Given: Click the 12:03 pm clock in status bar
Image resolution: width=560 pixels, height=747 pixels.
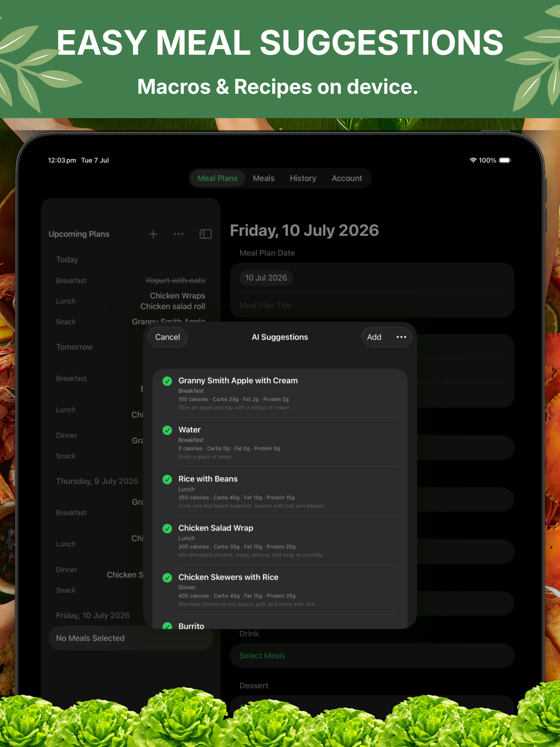Looking at the screenshot, I should (x=62, y=160).
